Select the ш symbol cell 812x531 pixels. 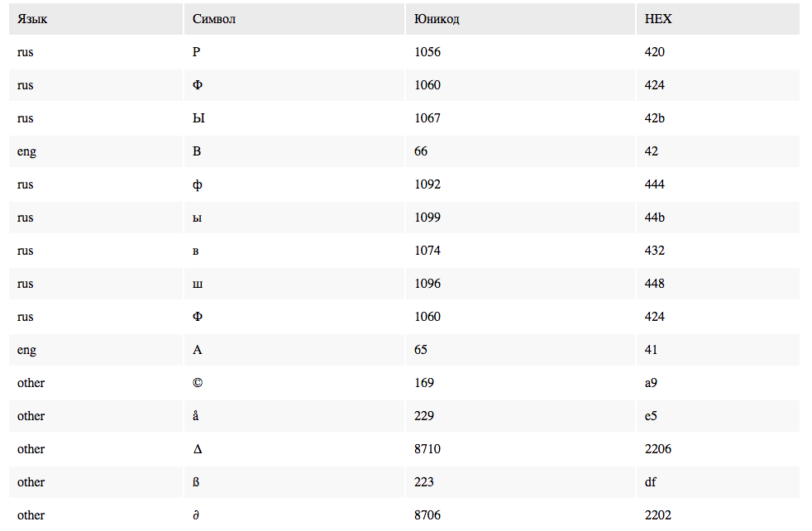click(294, 284)
